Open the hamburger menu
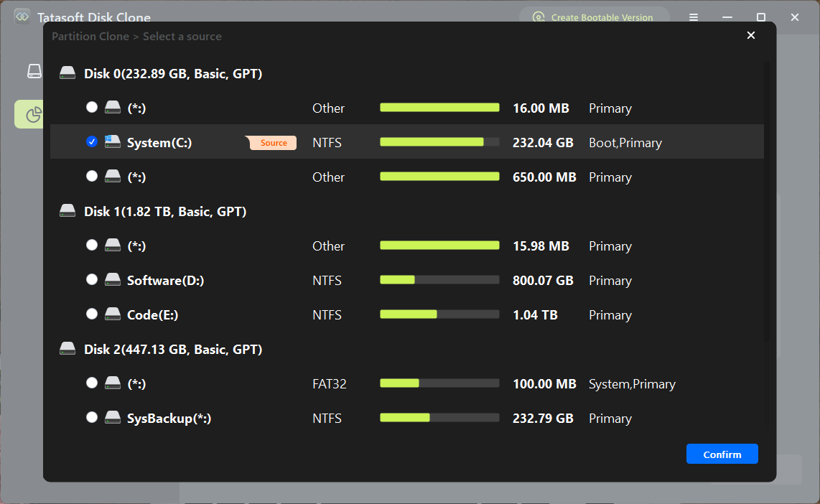820x504 pixels. pos(693,17)
